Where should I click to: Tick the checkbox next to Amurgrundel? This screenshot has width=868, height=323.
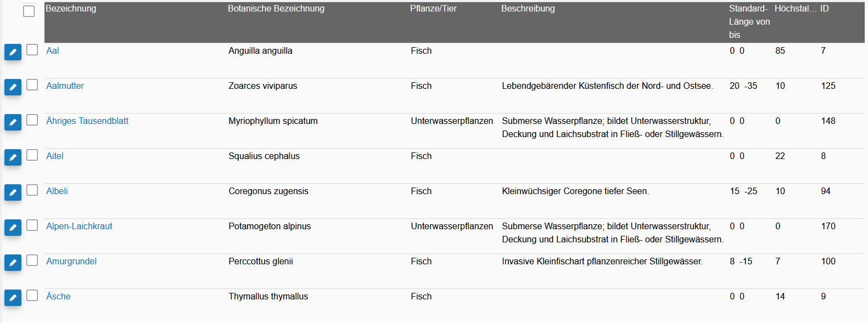32,260
